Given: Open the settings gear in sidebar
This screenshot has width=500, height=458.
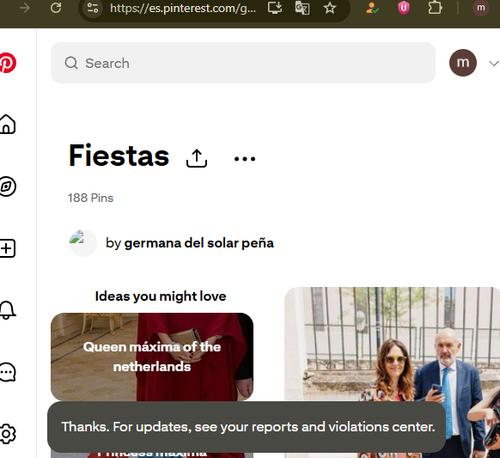Looking at the screenshot, I should (7, 434).
